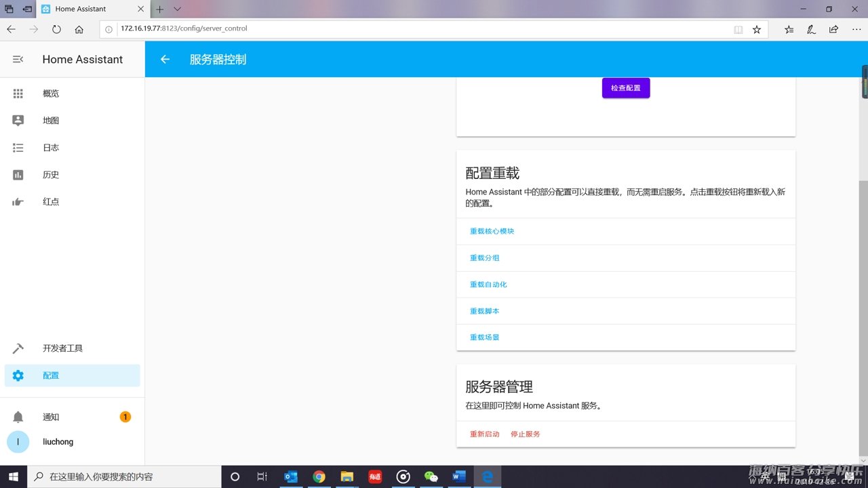Select the Home Assistant browser tab
Image resolution: width=868 pixels, height=488 pixels.
[x=92, y=9]
